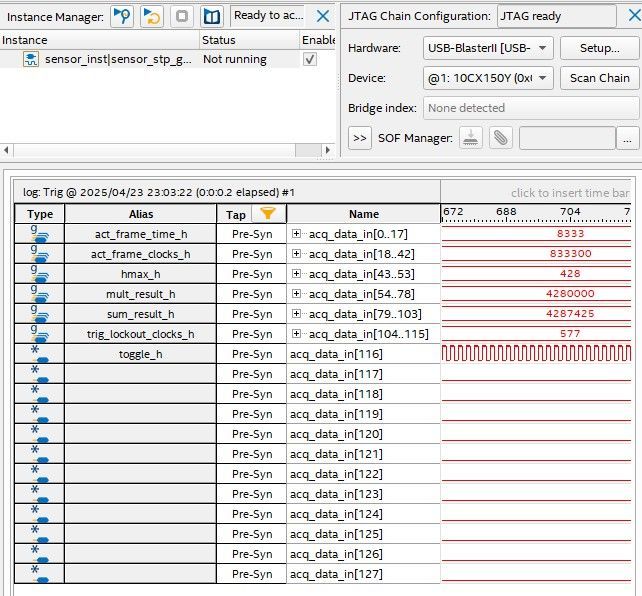The width and height of the screenshot is (642, 596).
Task: Click group type icon for sum_result_h row
Action: pyautogui.click(x=39, y=314)
